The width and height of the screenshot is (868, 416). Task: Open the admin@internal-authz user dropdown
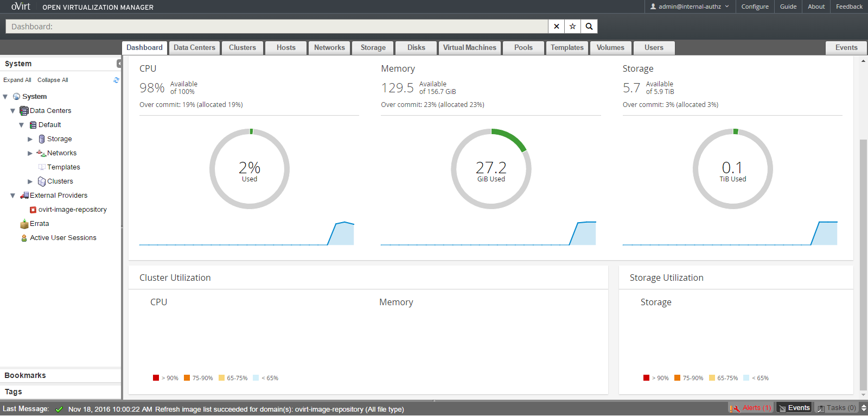coord(690,7)
